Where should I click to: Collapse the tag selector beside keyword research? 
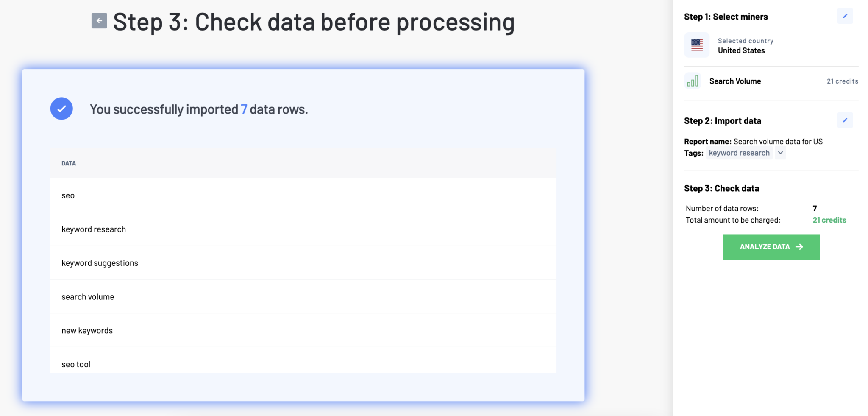(780, 153)
